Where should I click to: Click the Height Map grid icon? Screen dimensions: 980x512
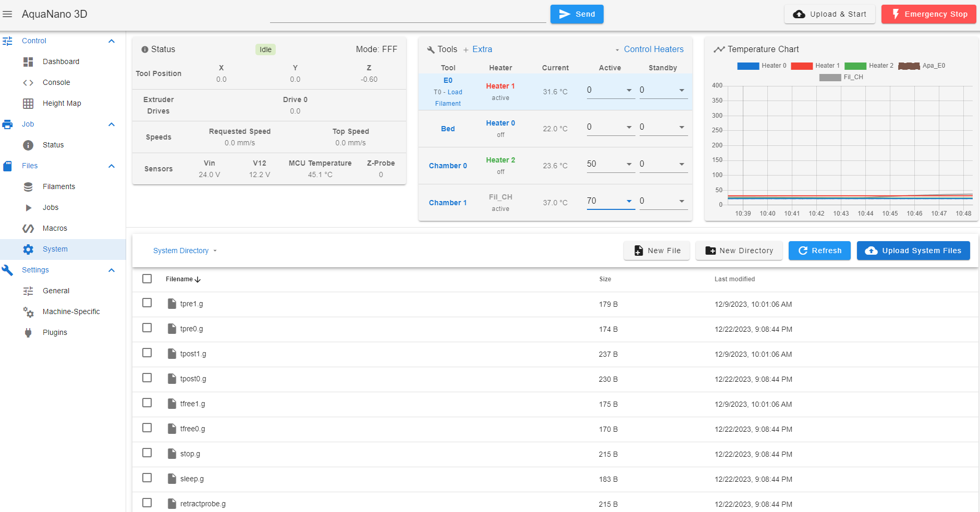[28, 103]
